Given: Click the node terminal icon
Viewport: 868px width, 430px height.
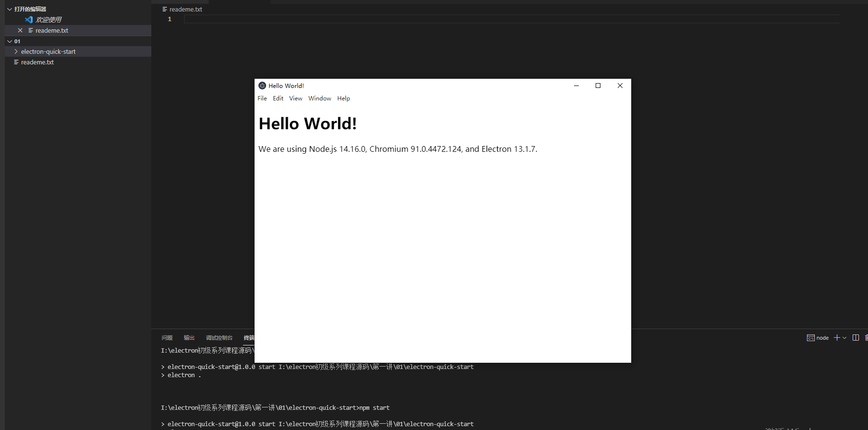Looking at the screenshot, I should (x=811, y=338).
